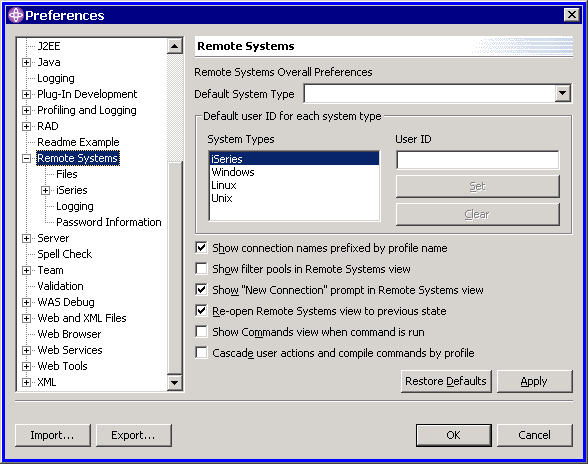Screen dimensions: 588x464
Task: Open the Default System Type dropdown
Action: [562, 93]
